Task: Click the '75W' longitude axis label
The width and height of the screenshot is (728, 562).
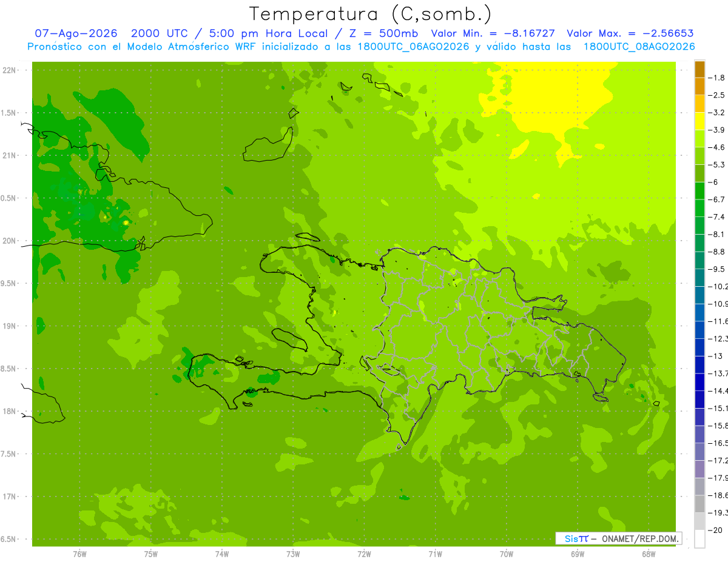Action: 151,554
